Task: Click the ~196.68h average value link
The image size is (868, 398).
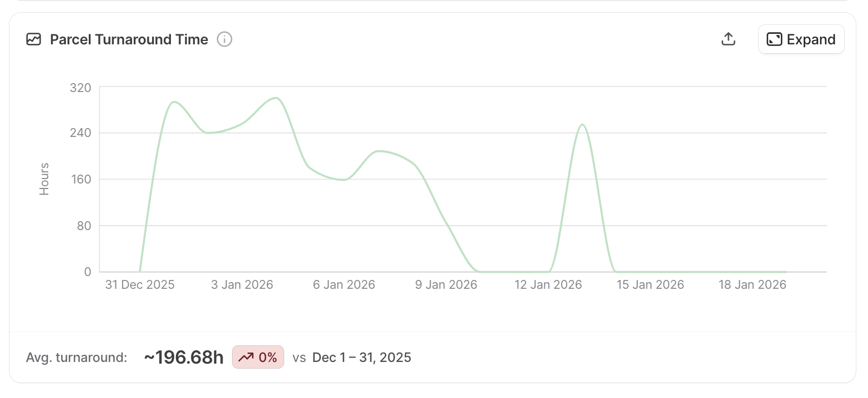Action: tap(184, 357)
